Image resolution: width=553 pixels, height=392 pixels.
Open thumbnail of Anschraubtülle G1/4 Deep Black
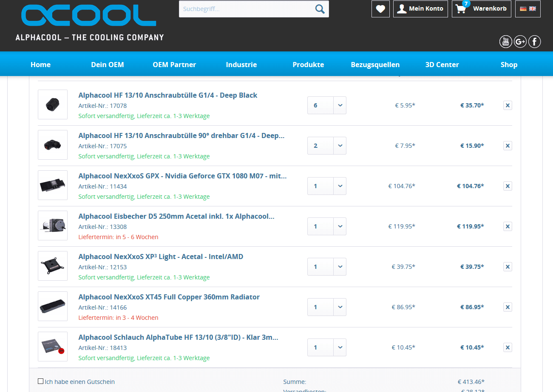[53, 104]
